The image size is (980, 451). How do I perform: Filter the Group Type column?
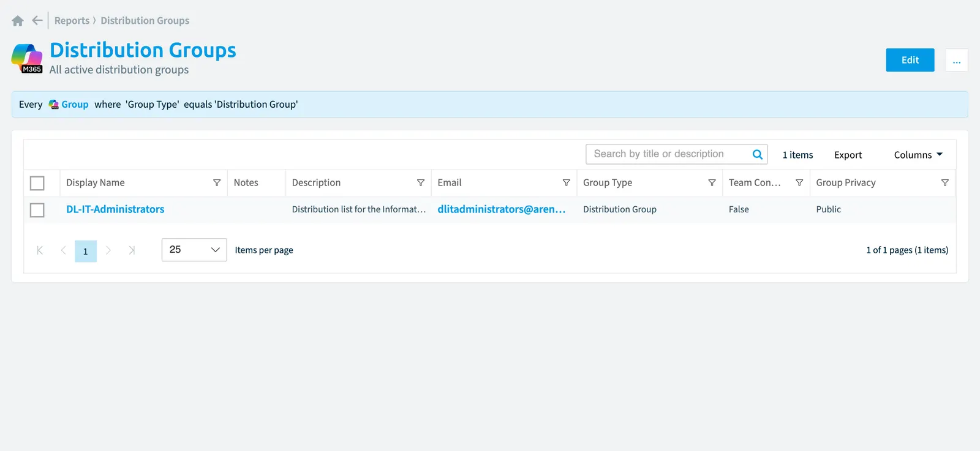pyautogui.click(x=712, y=183)
